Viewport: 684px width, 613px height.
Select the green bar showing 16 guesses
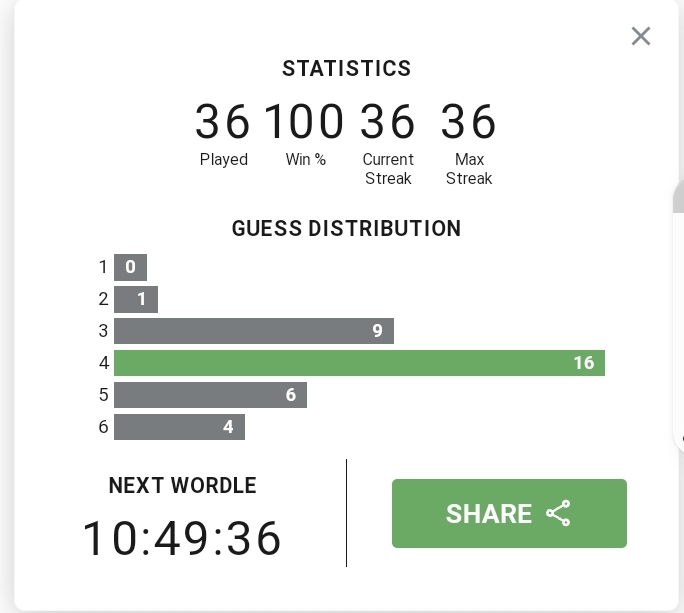[x=359, y=363]
